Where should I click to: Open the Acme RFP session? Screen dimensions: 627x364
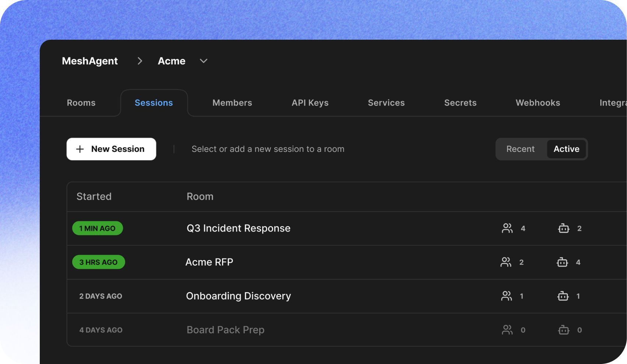pyautogui.click(x=209, y=262)
